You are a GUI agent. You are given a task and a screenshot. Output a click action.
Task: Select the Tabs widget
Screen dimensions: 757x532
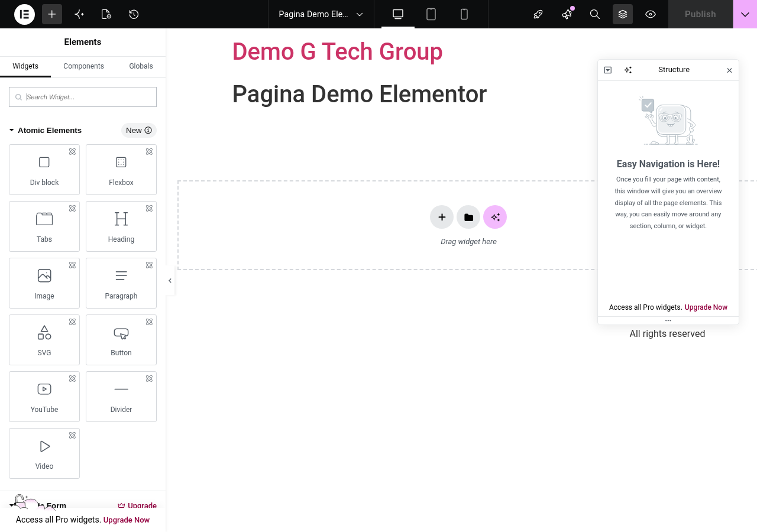[x=44, y=226]
